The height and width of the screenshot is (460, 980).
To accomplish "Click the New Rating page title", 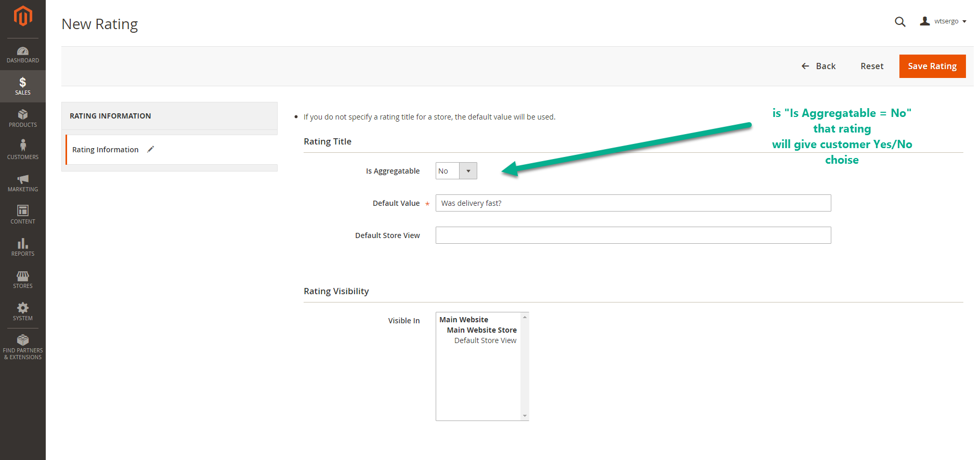I will tap(100, 24).
